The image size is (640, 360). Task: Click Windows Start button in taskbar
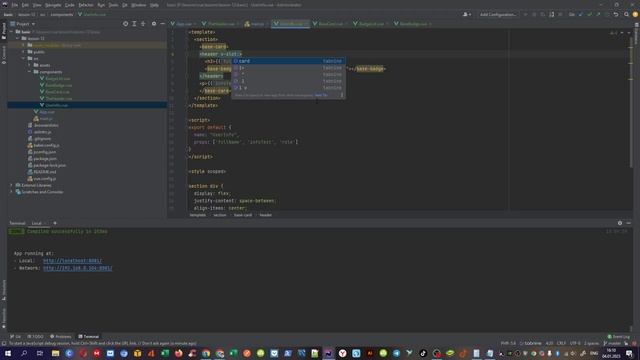point(8,353)
